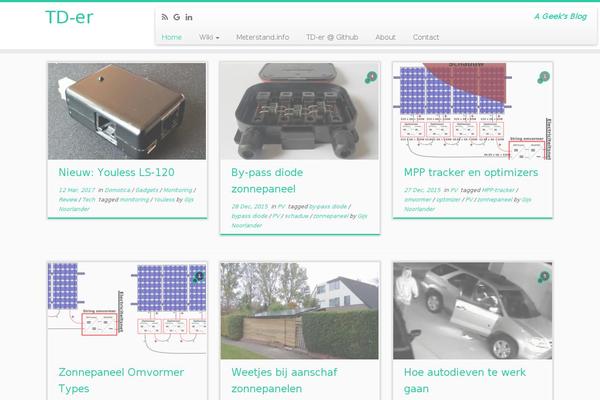Open post 'Zonnepaneel Omvormer Types'

(121, 380)
